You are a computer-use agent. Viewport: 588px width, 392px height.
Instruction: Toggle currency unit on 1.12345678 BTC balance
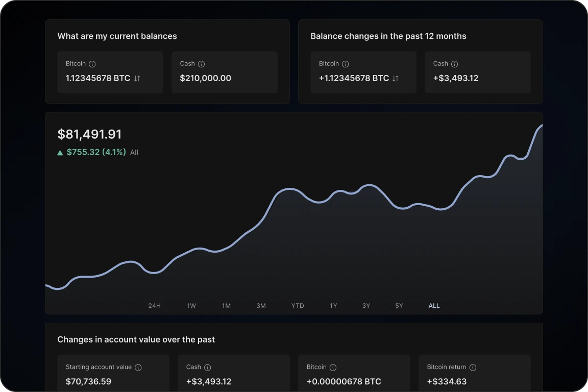click(x=137, y=79)
